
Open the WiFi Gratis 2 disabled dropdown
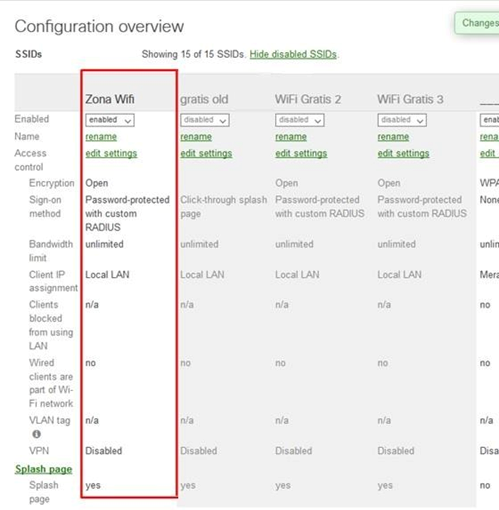(300, 120)
